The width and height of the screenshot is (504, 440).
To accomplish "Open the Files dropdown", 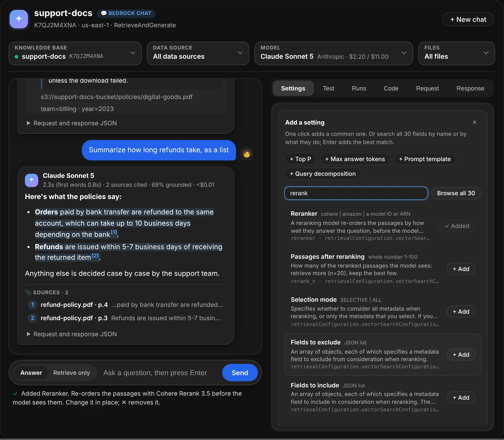I will (x=457, y=53).
